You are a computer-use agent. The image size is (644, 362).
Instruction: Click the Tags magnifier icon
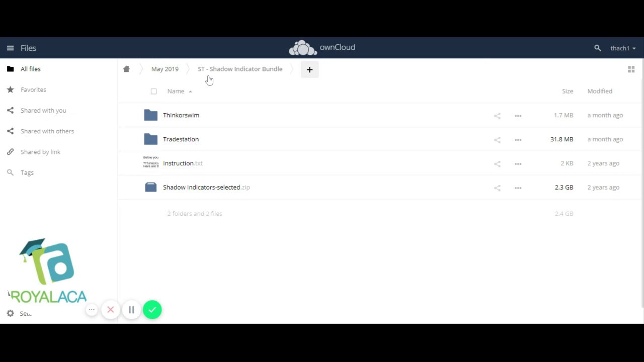point(10,172)
